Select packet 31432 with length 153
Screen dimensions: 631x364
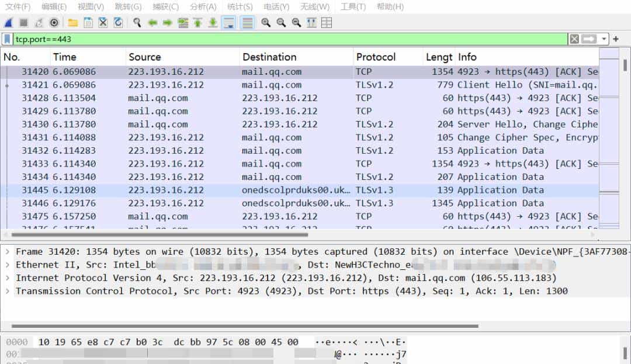point(300,150)
